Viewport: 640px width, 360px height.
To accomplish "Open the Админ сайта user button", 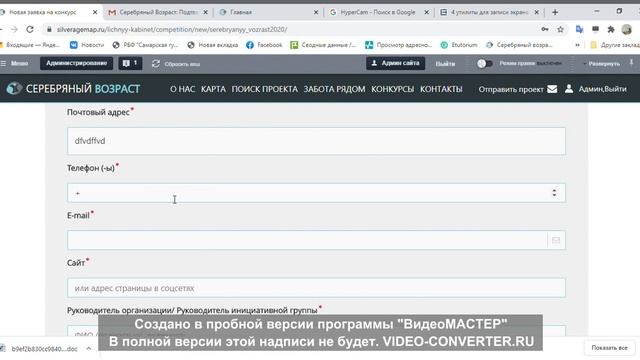I will (x=396, y=63).
